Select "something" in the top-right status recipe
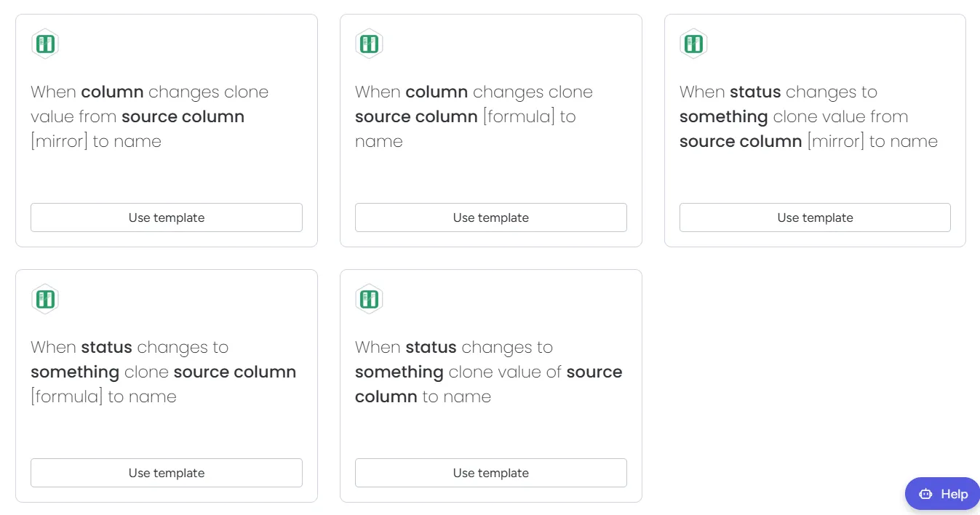The width and height of the screenshot is (980, 515). pyautogui.click(x=723, y=116)
